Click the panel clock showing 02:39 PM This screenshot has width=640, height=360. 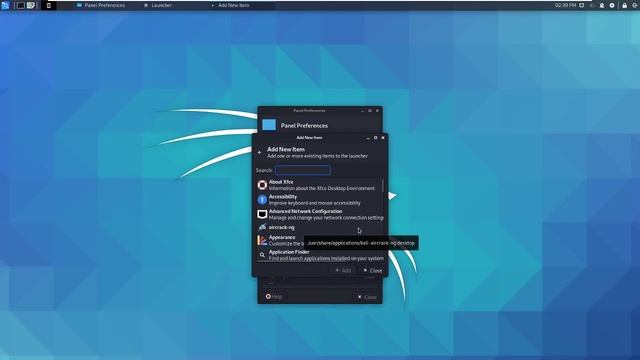tap(565, 5)
